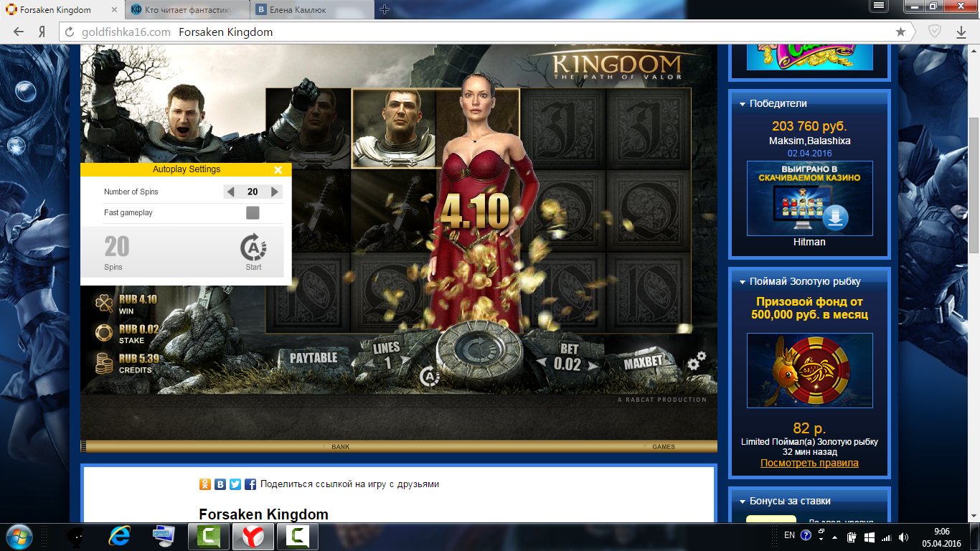This screenshot has height=551, width=980.
Task: Start autoplay from the Autoplay Settings panel
Action: pos(253,251)
